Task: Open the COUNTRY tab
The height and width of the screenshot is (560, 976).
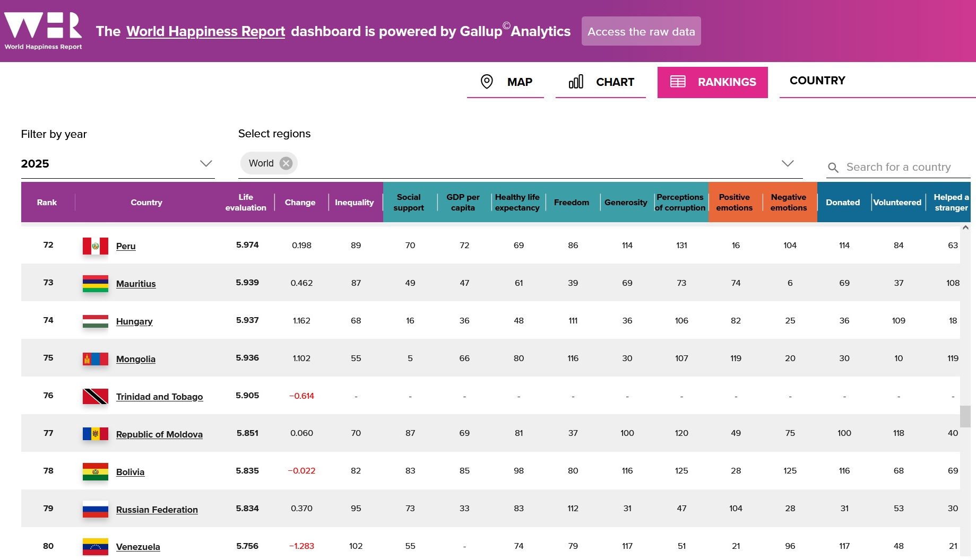Action: pos(817,81)
